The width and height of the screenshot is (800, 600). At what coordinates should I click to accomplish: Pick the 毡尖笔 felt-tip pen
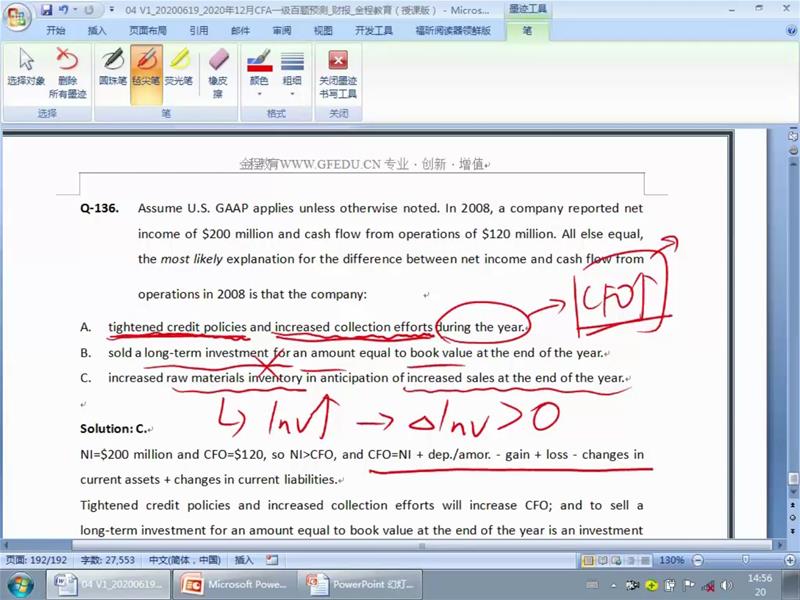pos(146,68)
